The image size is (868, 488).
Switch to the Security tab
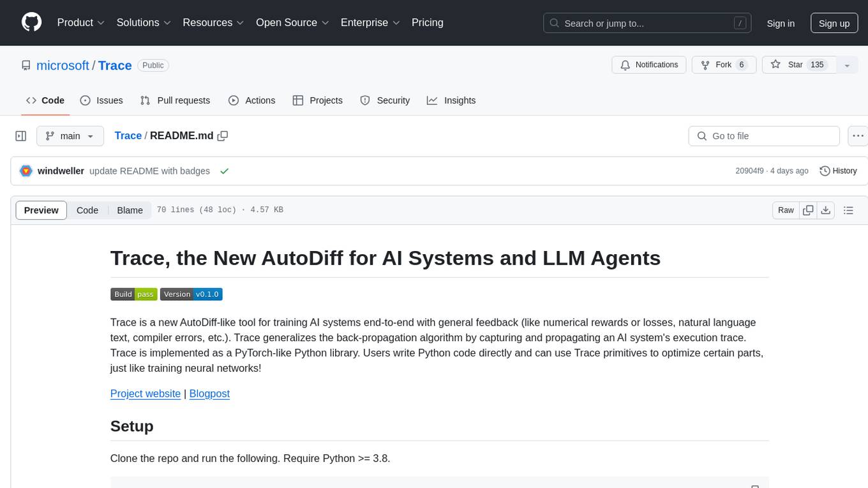pos(385,100)
